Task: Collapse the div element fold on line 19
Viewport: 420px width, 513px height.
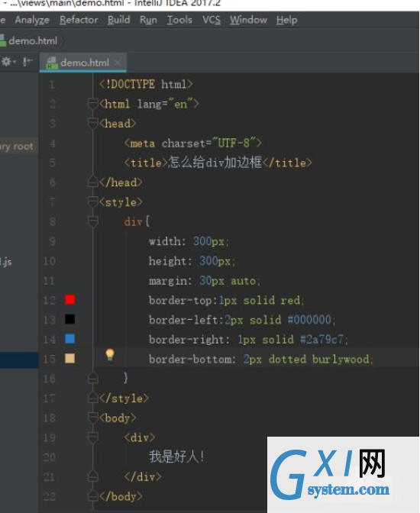Action: pos(93,437)
